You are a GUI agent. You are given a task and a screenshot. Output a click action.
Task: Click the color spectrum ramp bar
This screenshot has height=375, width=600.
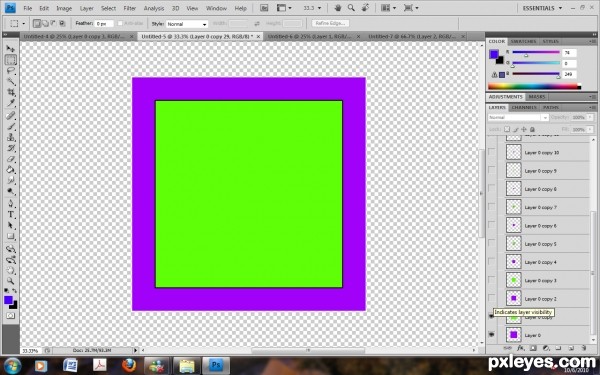pyautogui.click(x=534, y=86)
